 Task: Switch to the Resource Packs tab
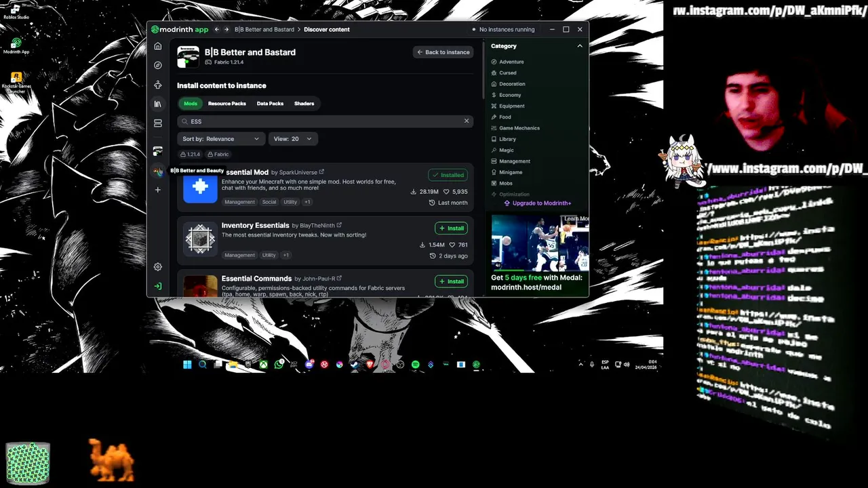point(227,104)
